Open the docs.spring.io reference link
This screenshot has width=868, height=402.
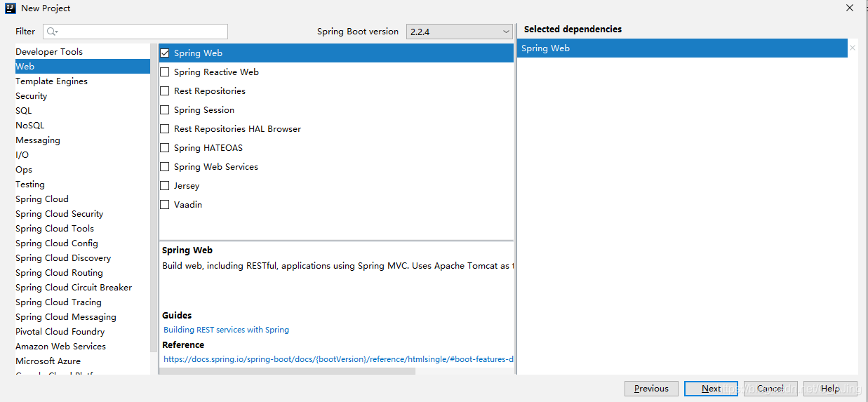(338, 359)
